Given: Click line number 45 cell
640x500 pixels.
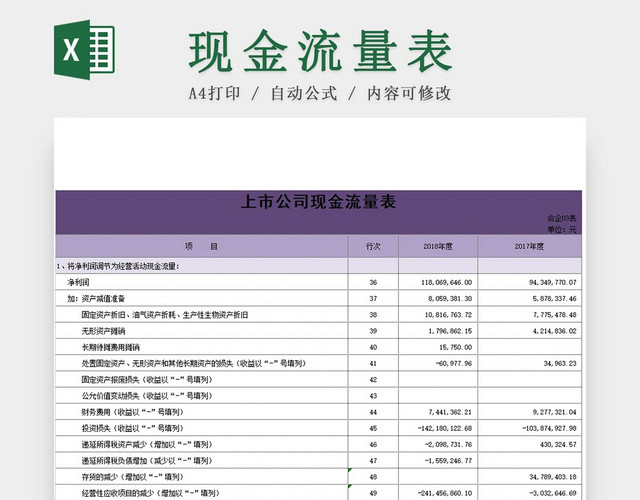Looking at the screenshot, I should (x=373, y=428).
